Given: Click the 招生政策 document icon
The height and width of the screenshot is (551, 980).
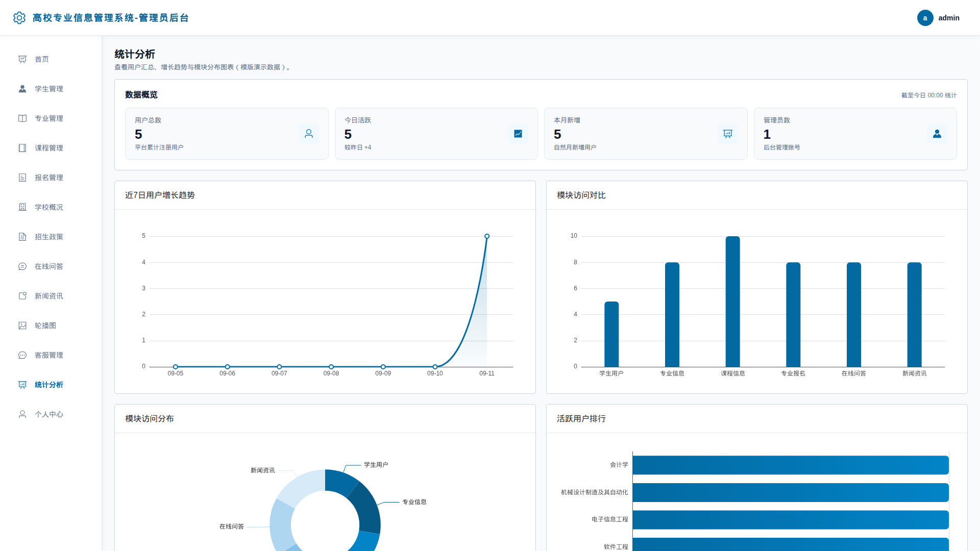Looking at the screenshot, I should (22, 237).
